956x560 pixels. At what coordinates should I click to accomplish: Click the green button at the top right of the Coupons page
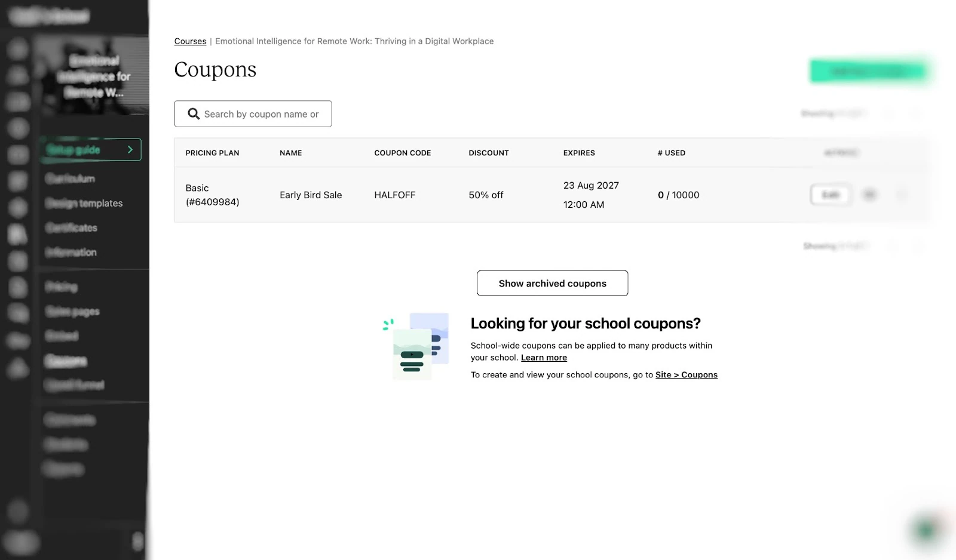pos(869,72)
